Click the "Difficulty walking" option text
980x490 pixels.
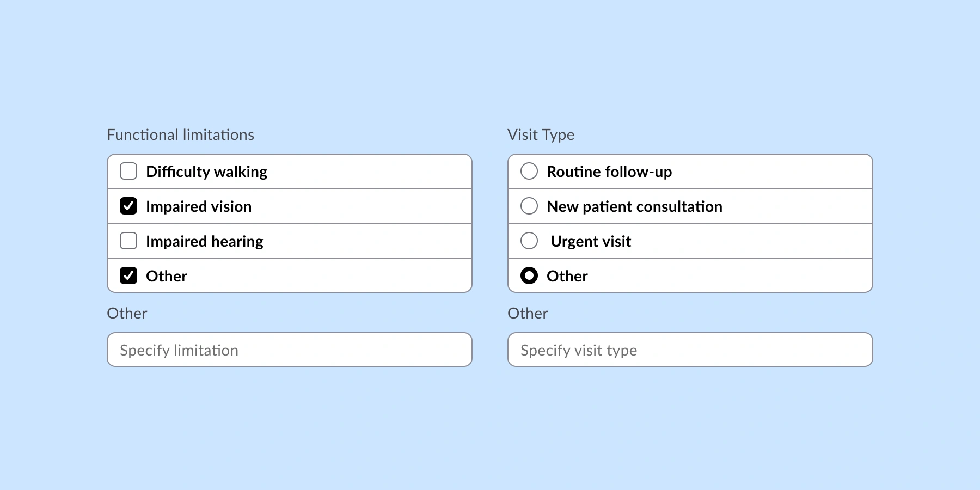click(207, 171)
